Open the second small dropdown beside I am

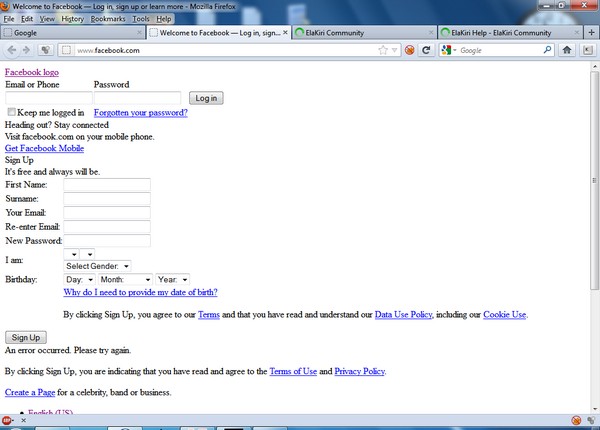coord(87,254)
